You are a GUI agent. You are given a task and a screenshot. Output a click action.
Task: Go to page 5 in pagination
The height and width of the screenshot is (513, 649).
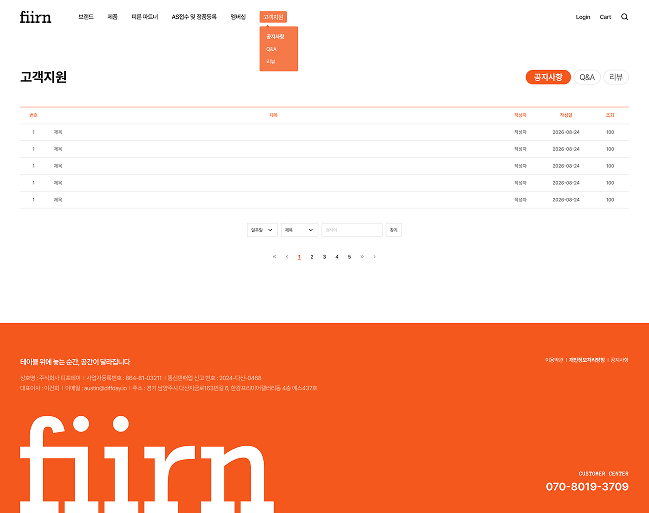349,257
